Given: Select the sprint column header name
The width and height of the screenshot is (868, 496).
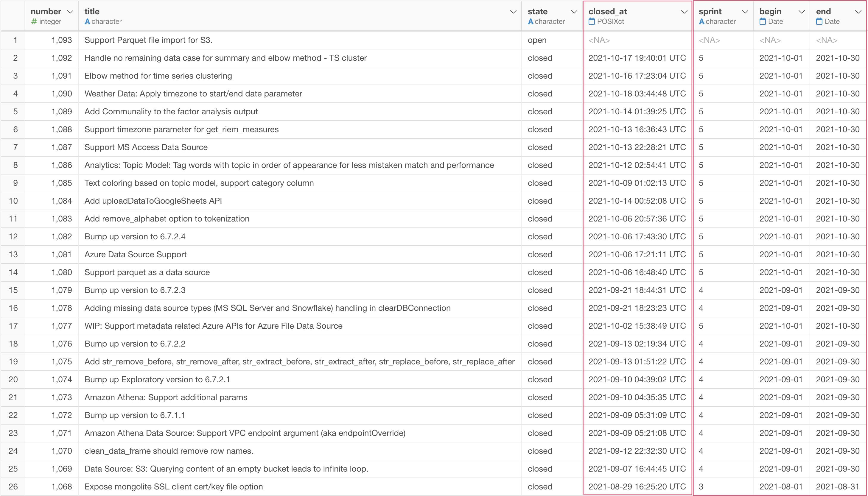Looking at the screenshot, I should coord(710,12).
